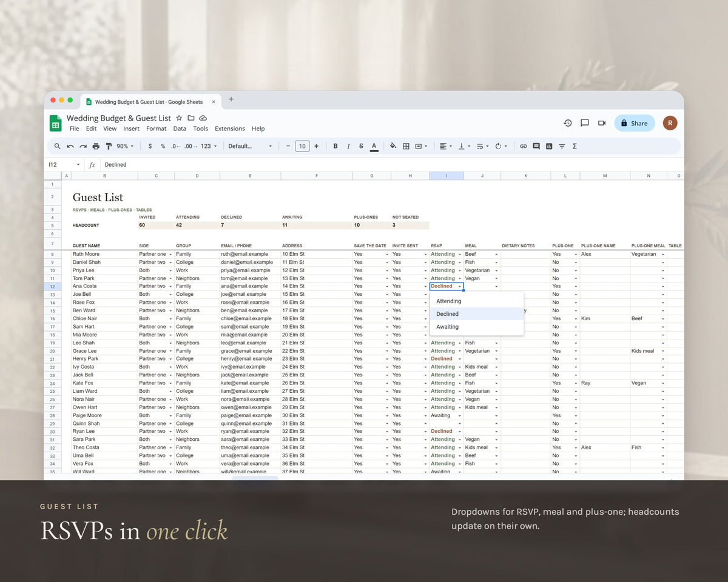Decrease decimal places
Viewport: 728px width, 582px height.
click(175, 146)
